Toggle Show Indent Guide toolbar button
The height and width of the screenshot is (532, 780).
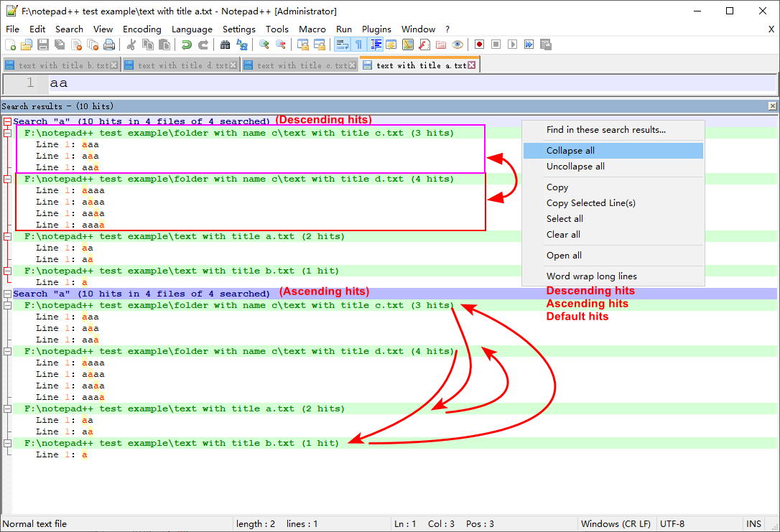375,45
